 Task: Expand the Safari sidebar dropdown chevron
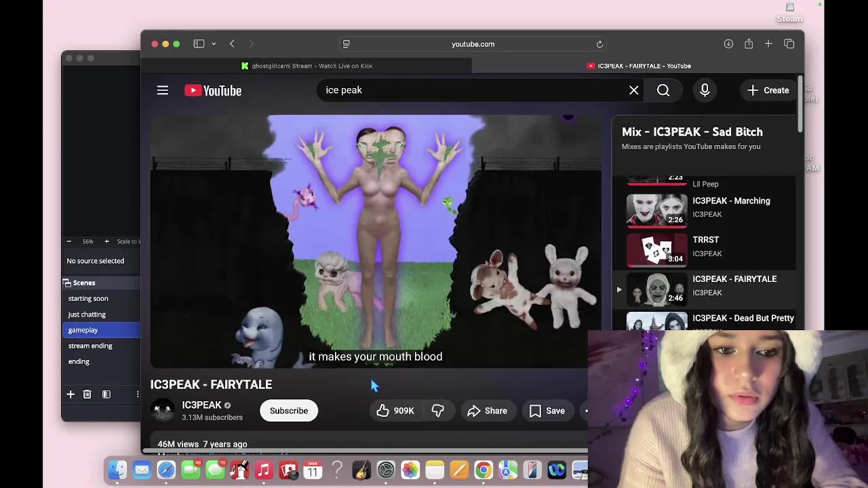(214, 44)
